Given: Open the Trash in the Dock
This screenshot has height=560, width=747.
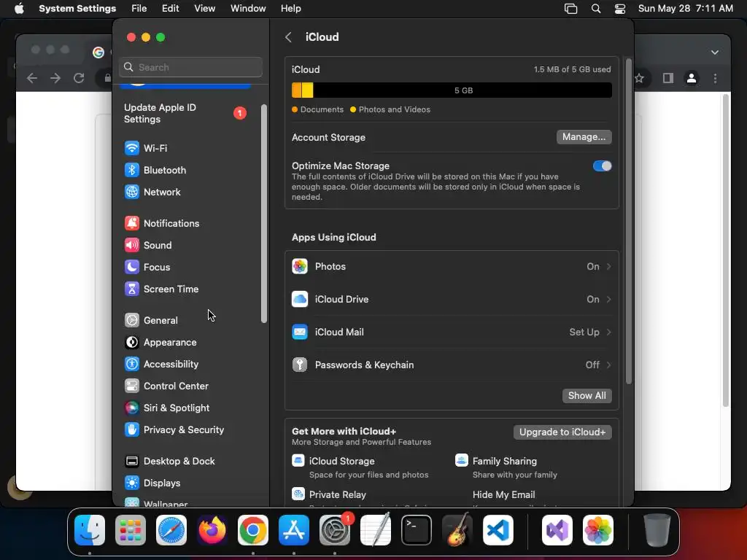Looking at the screenshot, I should point(657,530).
